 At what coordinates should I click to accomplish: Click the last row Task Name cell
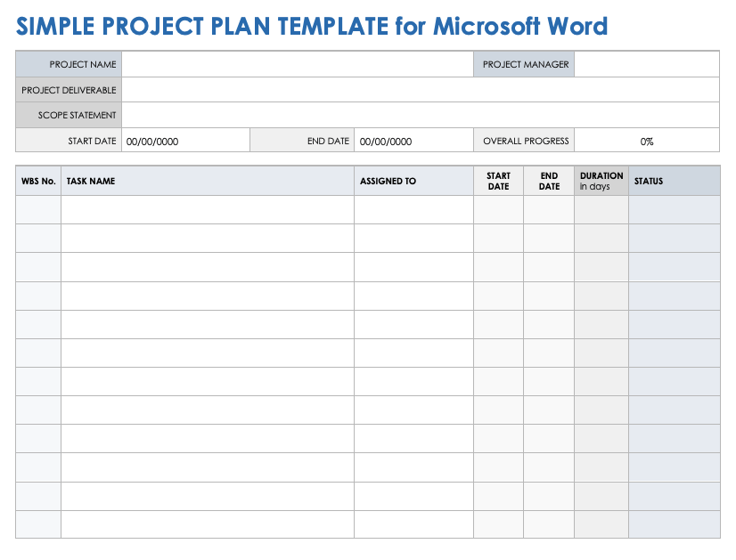pyautogui.click(x=207, y=524)
